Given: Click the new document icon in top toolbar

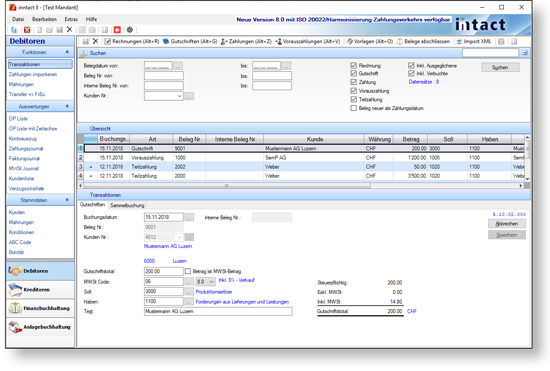Looking at the screenshot, I should tap(39, 30).
